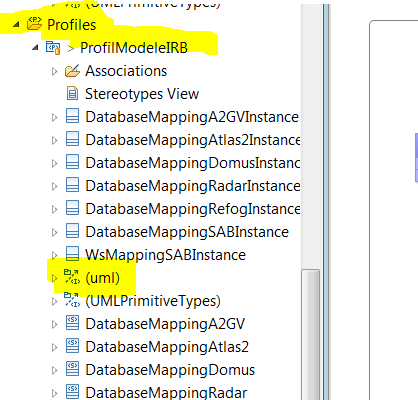Click the DatabaseMappingA2GV stereotype icon

tap(72, 324)
